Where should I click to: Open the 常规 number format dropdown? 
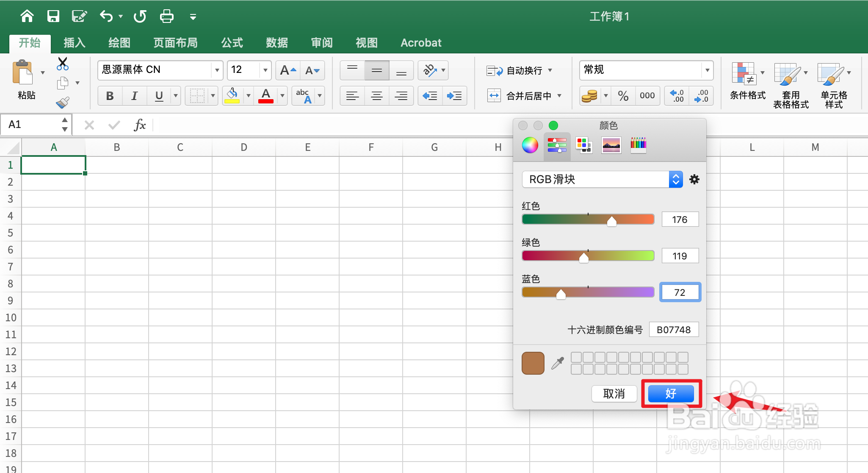click(707, 70)
